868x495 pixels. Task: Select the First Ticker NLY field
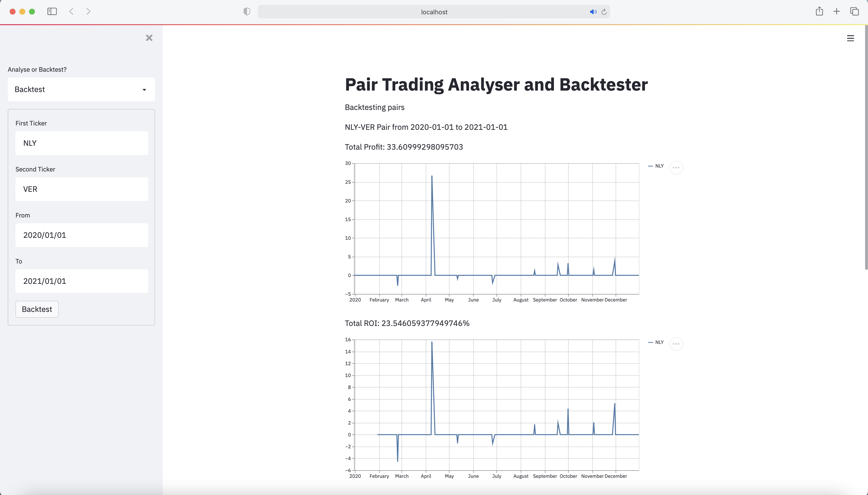[82, 143]
